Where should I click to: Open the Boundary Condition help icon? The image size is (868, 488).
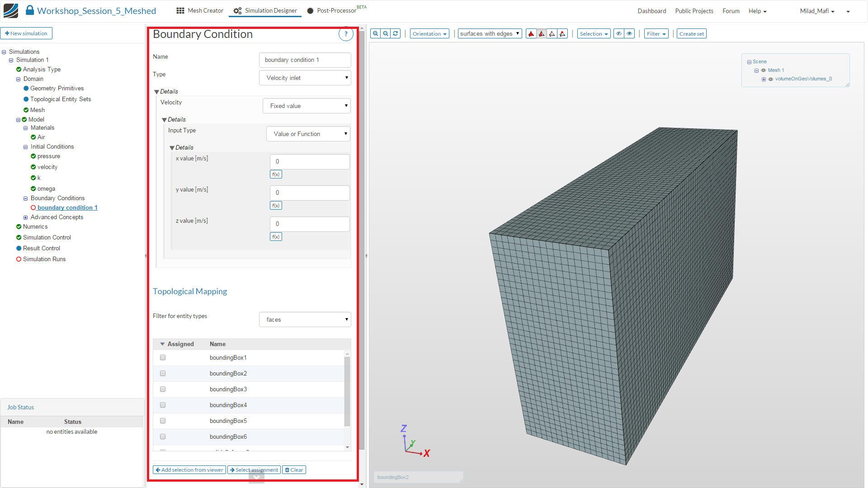(x=346, y=34)
